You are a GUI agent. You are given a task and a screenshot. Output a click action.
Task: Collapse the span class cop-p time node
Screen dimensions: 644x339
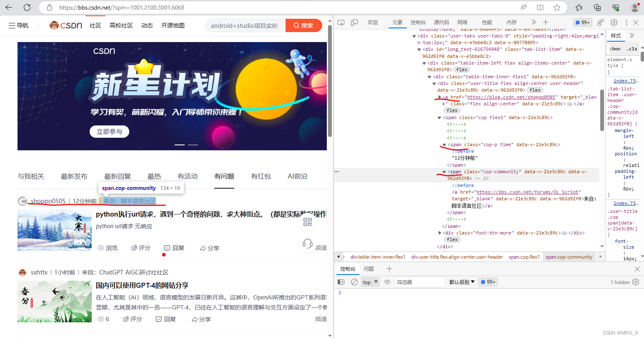point(444,145)
